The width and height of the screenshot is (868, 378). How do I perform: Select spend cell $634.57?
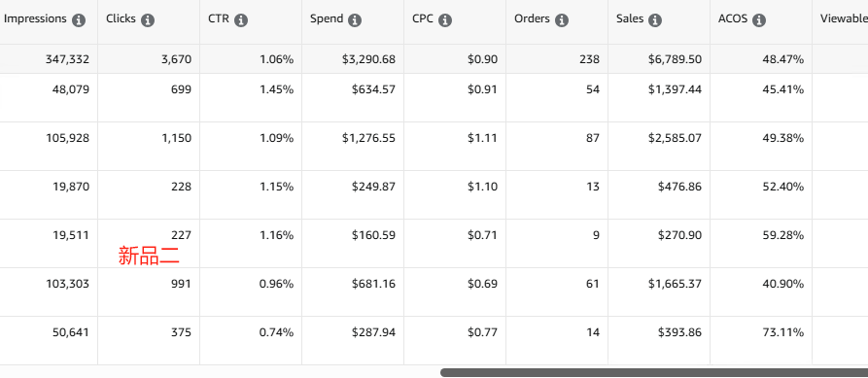pos(373,89)
